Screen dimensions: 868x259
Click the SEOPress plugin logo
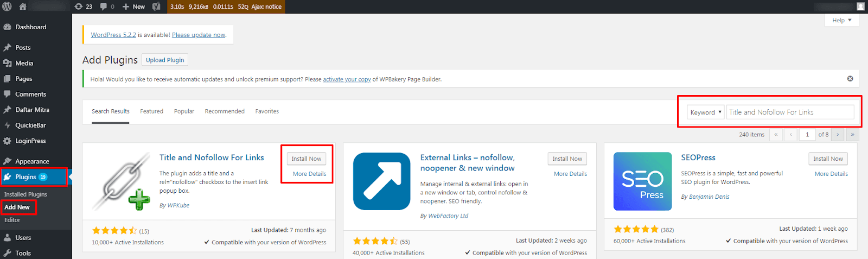coord(642,181)
